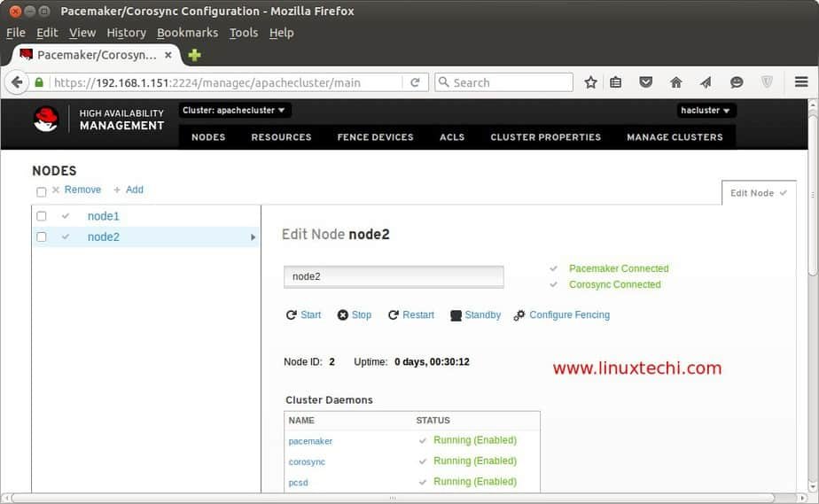Screen dimensions: 819x504
Task: Open the File menu
Action: (x=16, y=33)
